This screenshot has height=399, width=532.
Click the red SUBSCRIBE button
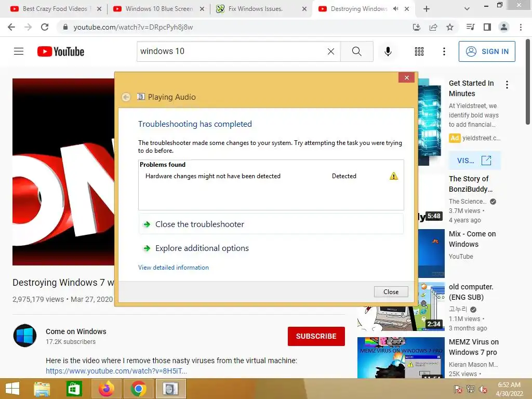coord(316,336)
